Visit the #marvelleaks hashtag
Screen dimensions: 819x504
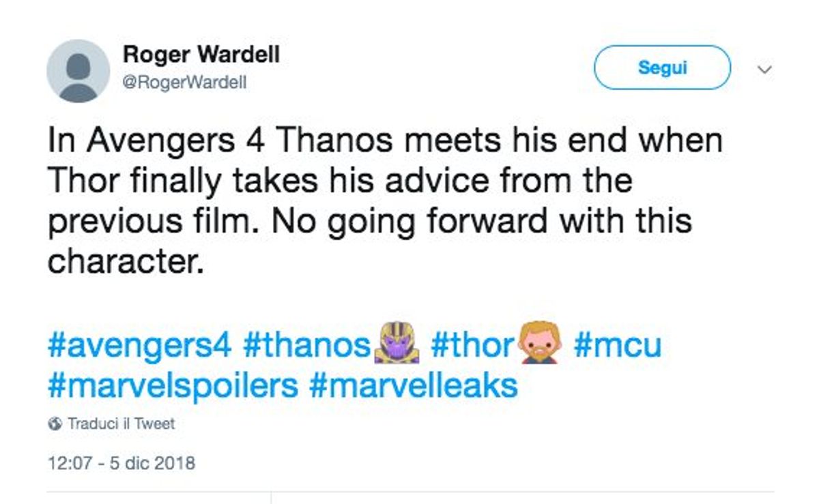pyautogui.click(x=414, y=386)
